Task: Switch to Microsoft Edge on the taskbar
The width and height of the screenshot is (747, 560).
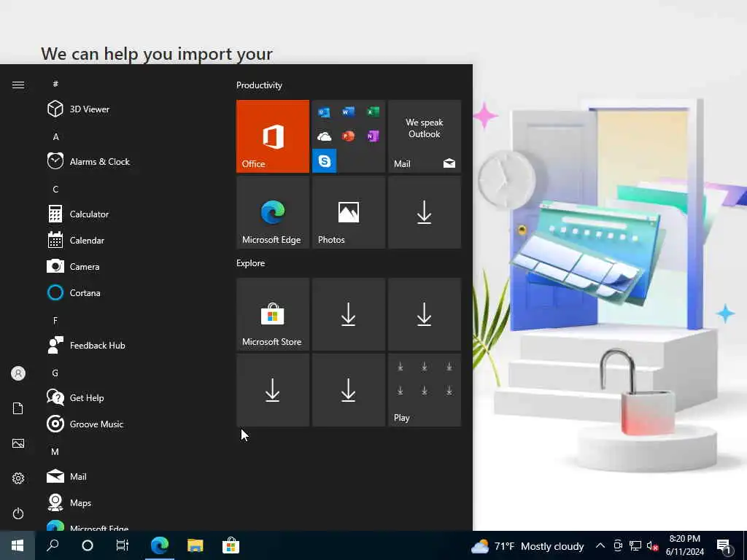Action: (160, 545)
